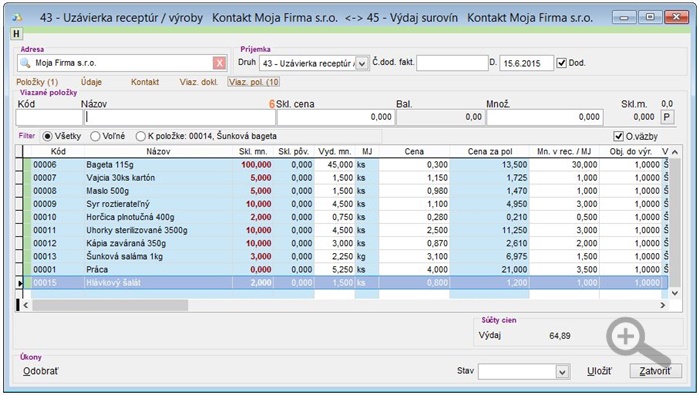
Task: Select the row Hlávkový šalát
Action: (345, 283)
